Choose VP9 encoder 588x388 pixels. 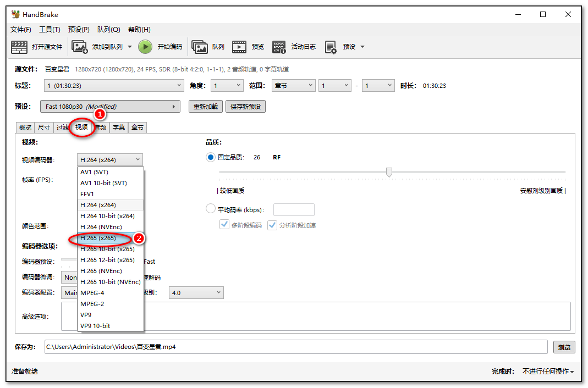point(110,315)
